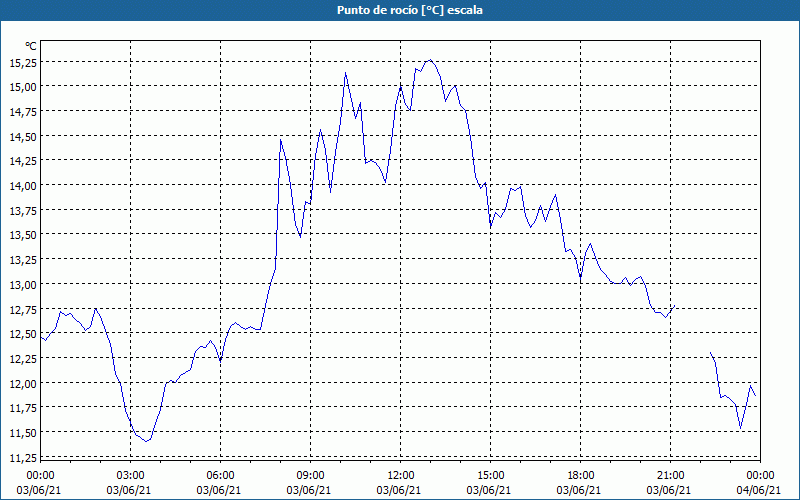Screen dimensions: 800x500
Task: Click the 13,00 y-axis value
Action: [23, 285]
